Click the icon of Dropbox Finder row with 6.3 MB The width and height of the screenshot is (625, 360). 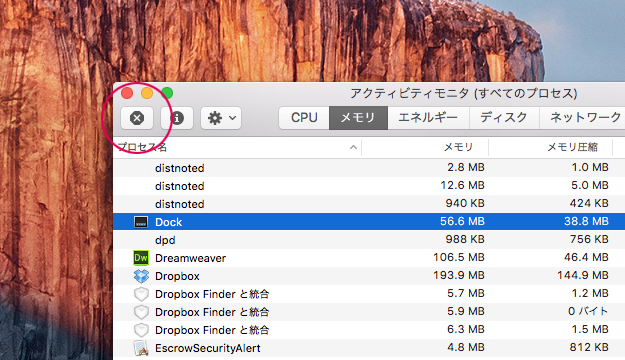click(x=141, y=330)
